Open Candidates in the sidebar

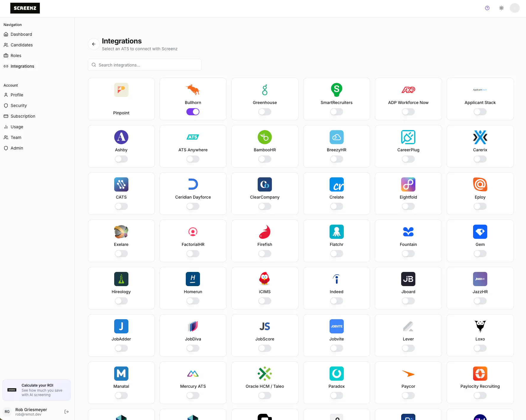tap(22, 45)
